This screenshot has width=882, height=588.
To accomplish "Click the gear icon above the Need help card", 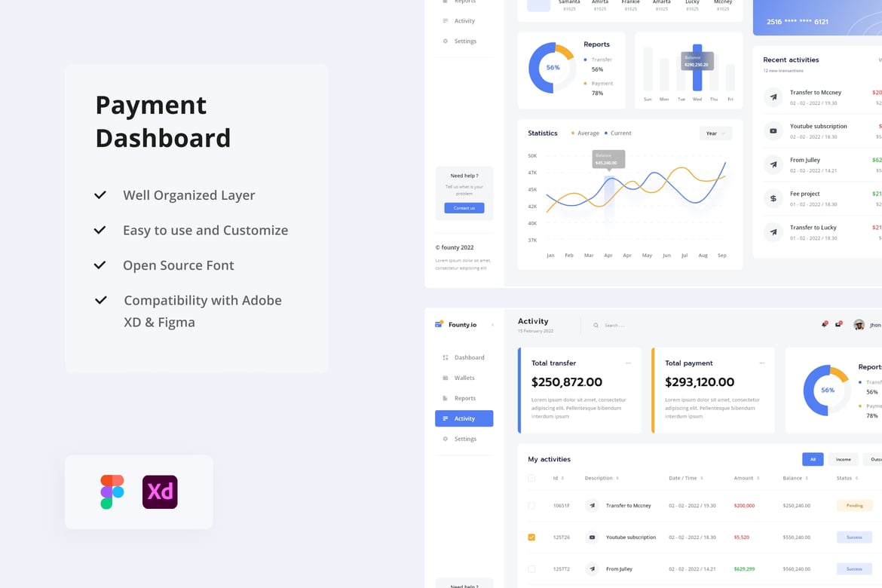I will 446,41.
